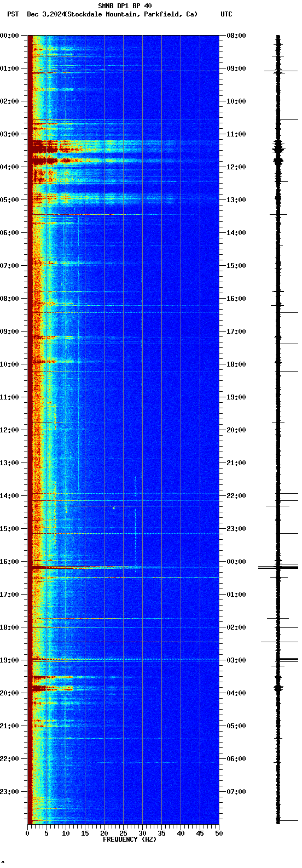Click the '03:00' PST time label

(9, 134)
